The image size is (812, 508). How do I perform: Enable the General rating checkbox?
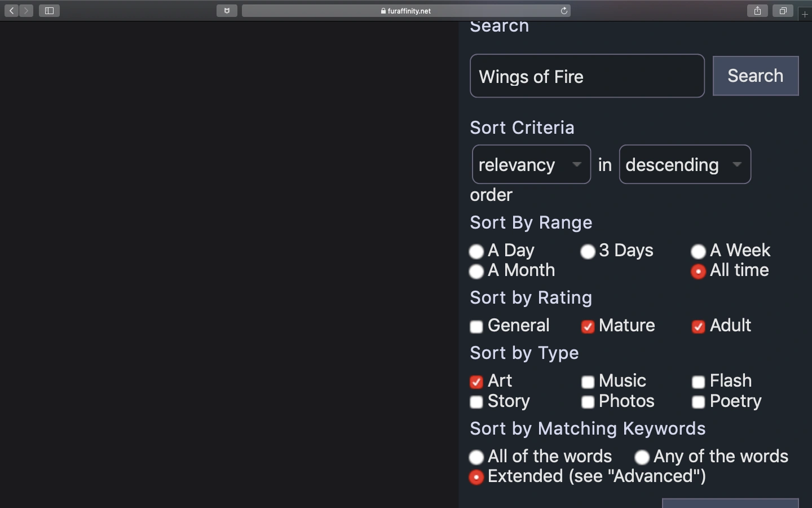tap(476, 327)
